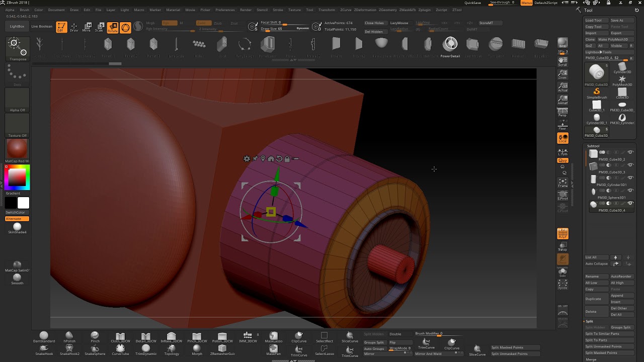This screenshot has width=644, height=362.
Task: Select the TrimDynamic brush
Action: 146,350
